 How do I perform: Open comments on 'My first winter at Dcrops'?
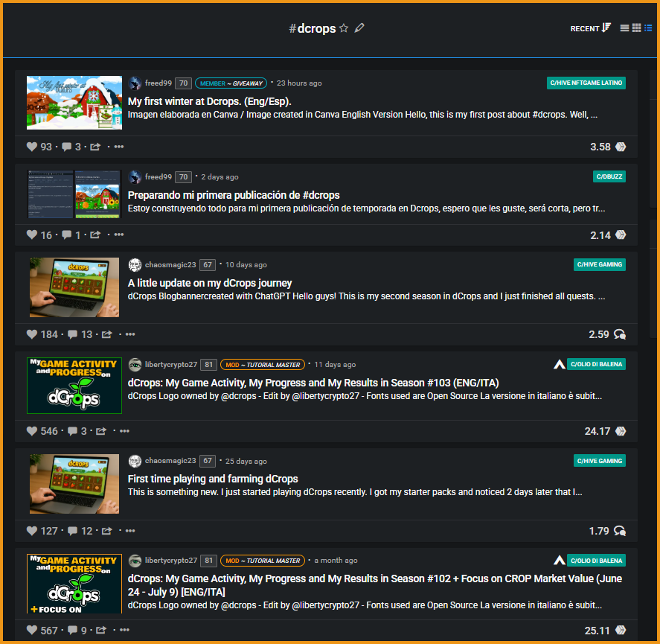click(66, 147)
